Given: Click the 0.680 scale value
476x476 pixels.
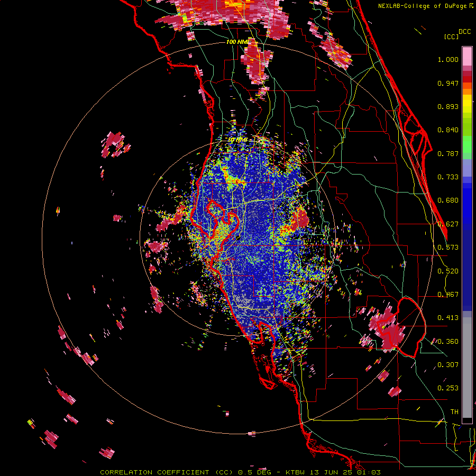Looking at the screenshot, I should [x=448, y=200].
